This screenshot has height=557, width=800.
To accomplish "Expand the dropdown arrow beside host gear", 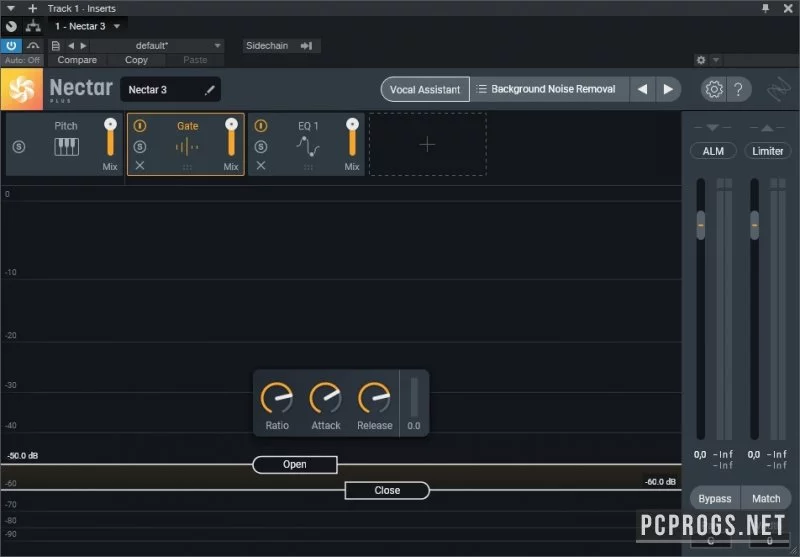I will pos(716,60).
